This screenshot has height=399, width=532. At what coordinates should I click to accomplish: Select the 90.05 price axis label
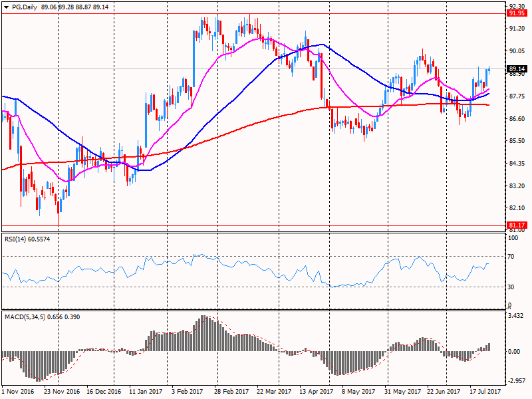[x=517, y=51]
